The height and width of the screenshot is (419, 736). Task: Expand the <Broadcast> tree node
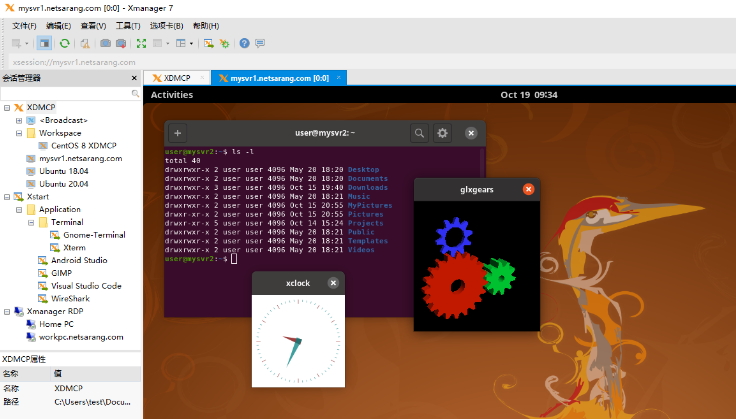click(x=19, y=121)
